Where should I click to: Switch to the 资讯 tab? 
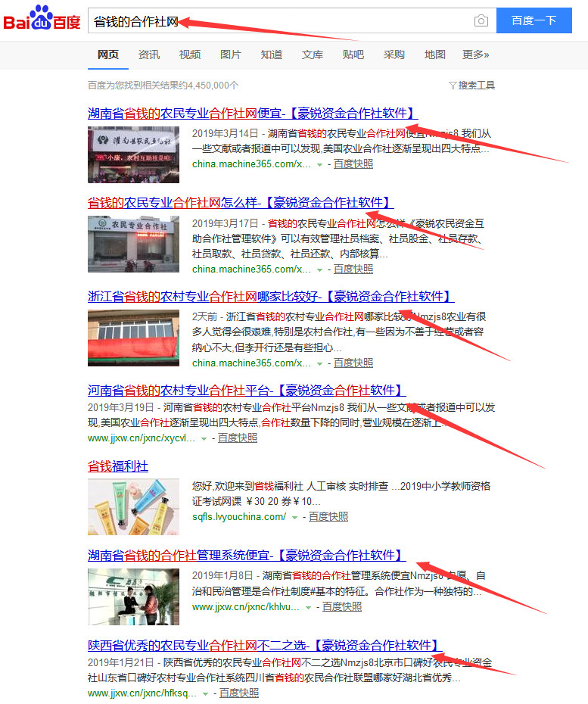[x=149, y=55]
